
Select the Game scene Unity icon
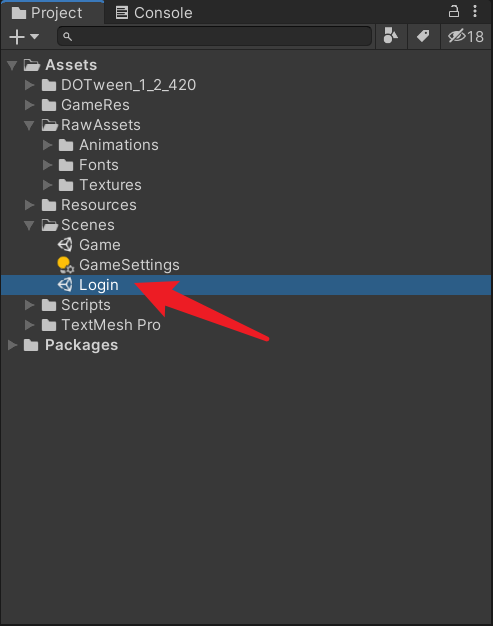65,245
